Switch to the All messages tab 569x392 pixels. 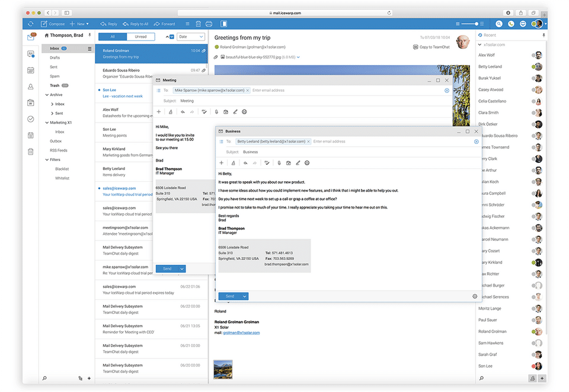pos(113,37)
